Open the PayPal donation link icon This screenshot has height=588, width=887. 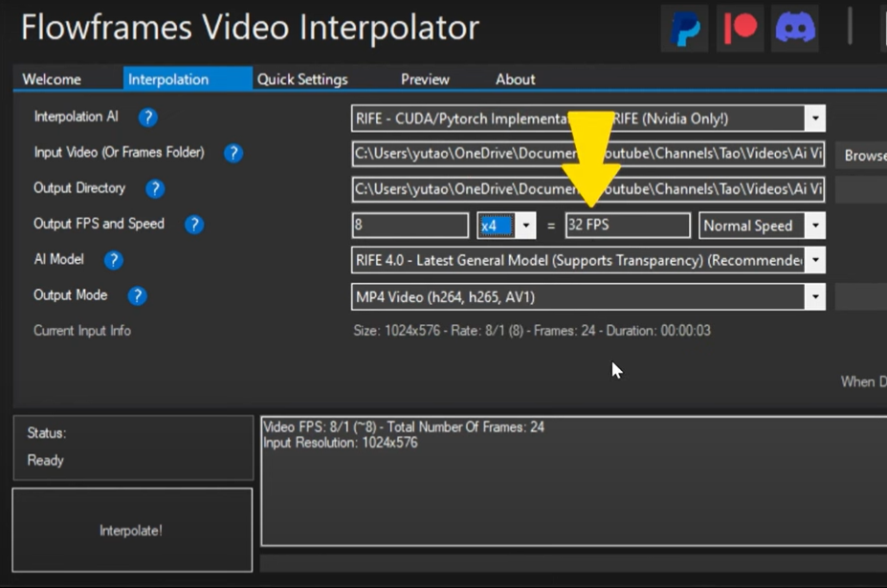684,28
